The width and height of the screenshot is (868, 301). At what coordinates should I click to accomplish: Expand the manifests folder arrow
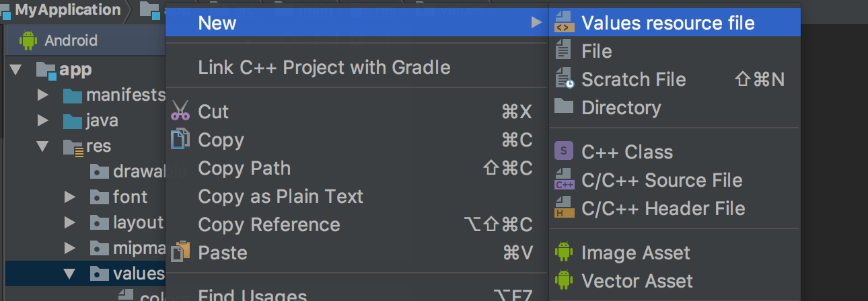pos(43,95)
